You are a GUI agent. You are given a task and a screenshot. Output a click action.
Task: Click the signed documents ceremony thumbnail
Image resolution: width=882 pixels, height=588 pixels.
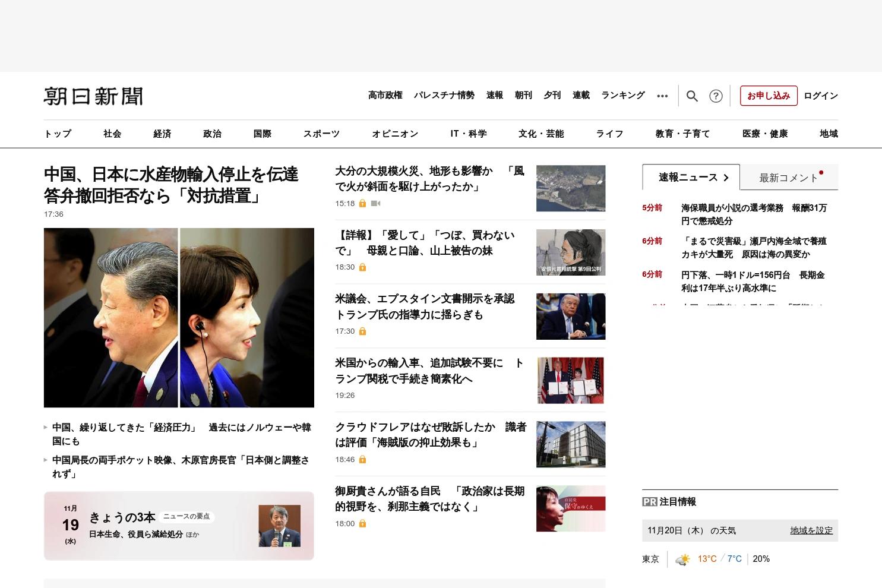pyautogui.click(x=571, y=381)
